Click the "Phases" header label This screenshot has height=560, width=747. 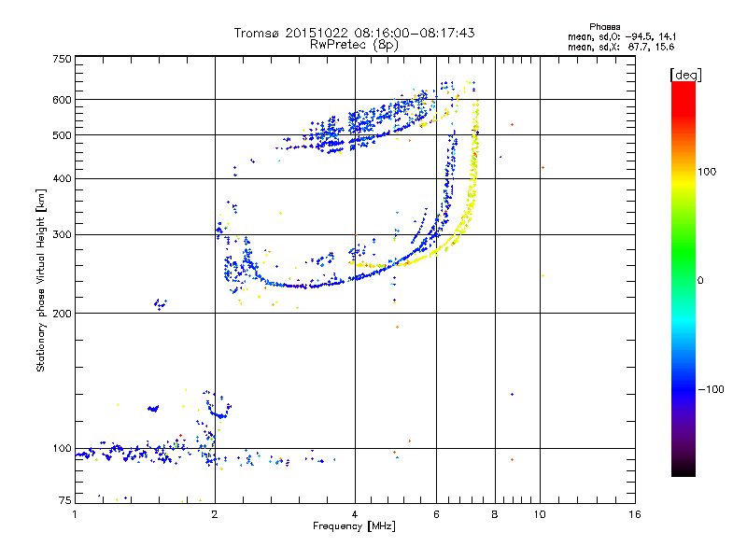tap(604, 27)
